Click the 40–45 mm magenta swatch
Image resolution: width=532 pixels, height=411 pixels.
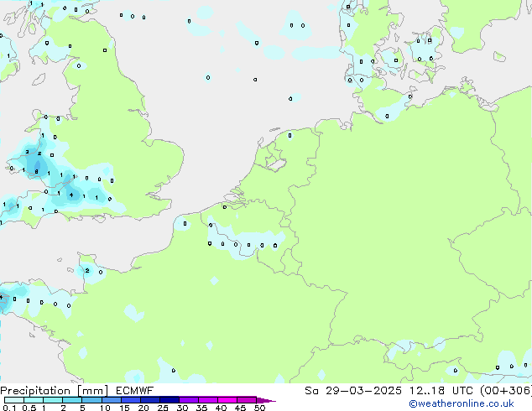point(227,400)
